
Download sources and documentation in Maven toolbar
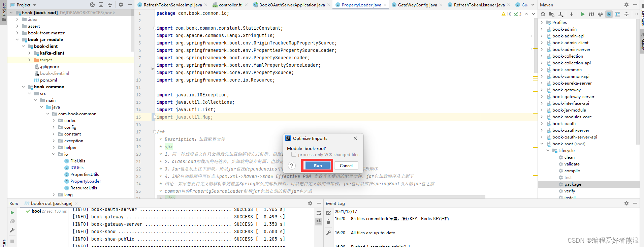561,14
